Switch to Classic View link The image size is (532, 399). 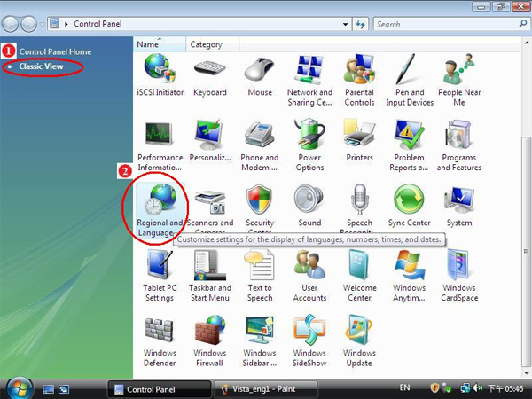tap(41, 66)
